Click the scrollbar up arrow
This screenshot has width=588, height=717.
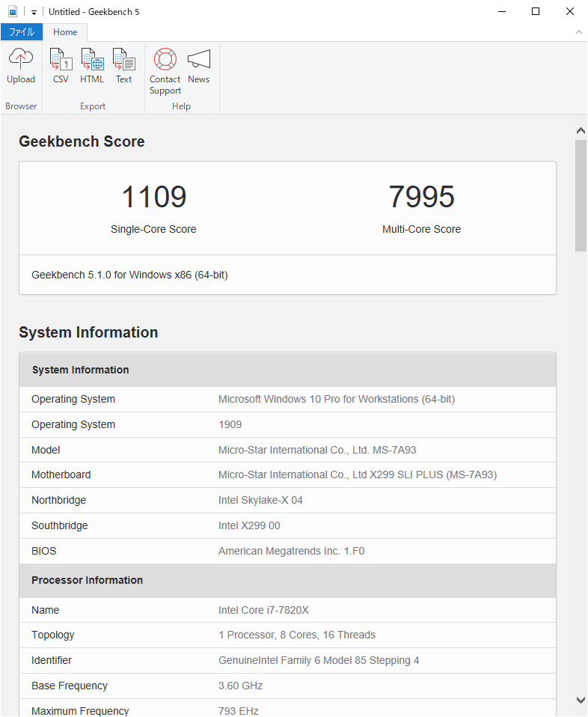581,131
